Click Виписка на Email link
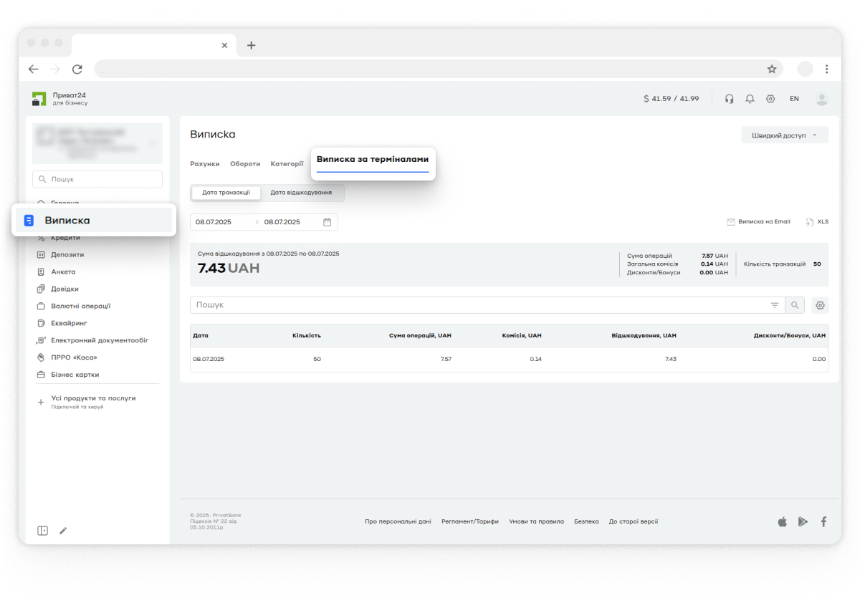This screenshot has width=860, height=616. click(x=759, y=222)
